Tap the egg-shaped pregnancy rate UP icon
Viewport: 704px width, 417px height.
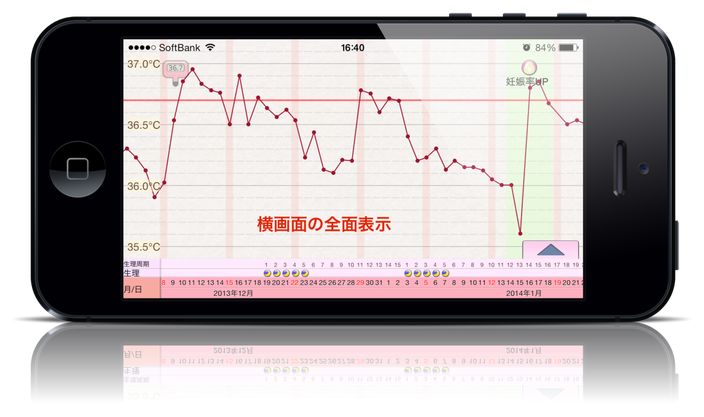[529, 68]
